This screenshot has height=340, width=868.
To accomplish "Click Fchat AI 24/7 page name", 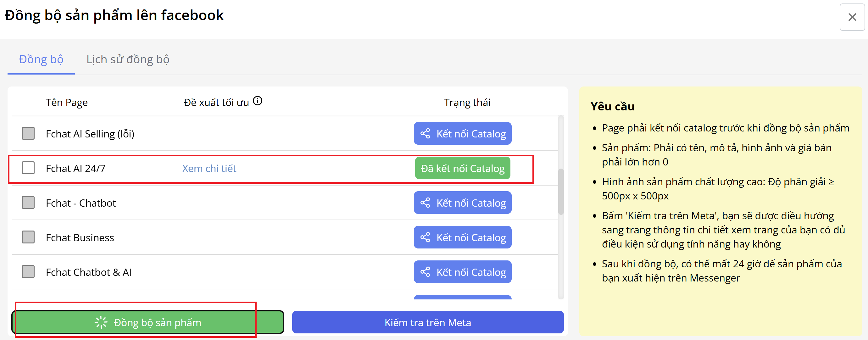I will point(75,168).
